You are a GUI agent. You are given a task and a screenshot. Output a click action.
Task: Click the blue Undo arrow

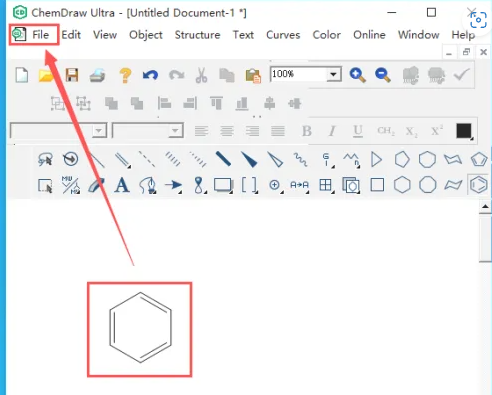pos(150,75)
